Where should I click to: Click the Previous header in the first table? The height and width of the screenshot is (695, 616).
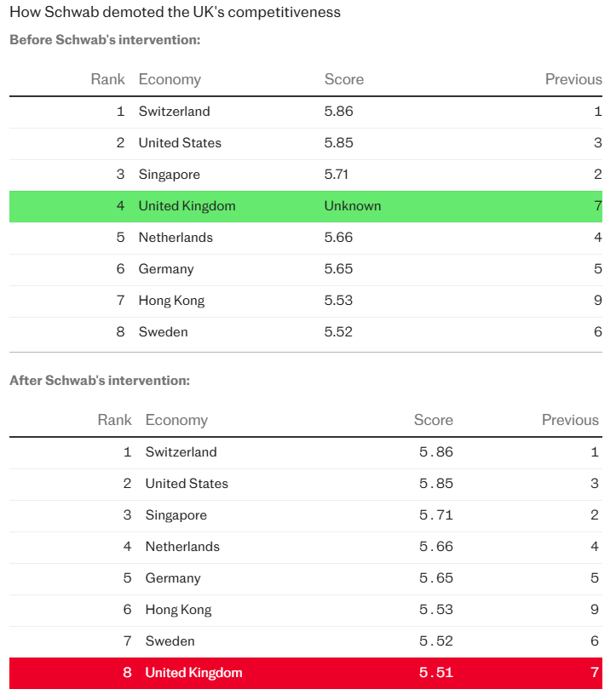pyautogui.click(x=573, y=79)
